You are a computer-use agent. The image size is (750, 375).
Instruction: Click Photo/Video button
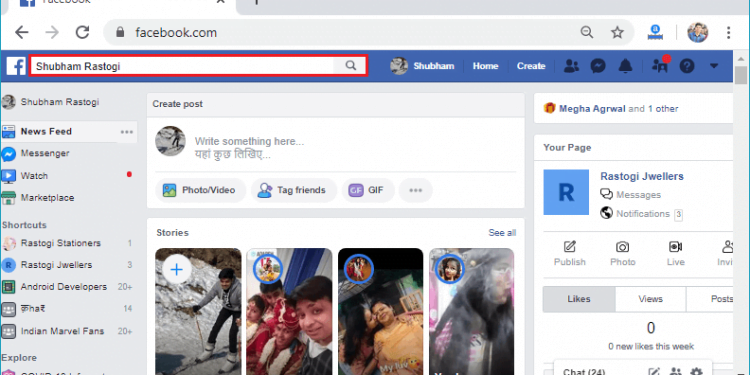coord(200,190)
